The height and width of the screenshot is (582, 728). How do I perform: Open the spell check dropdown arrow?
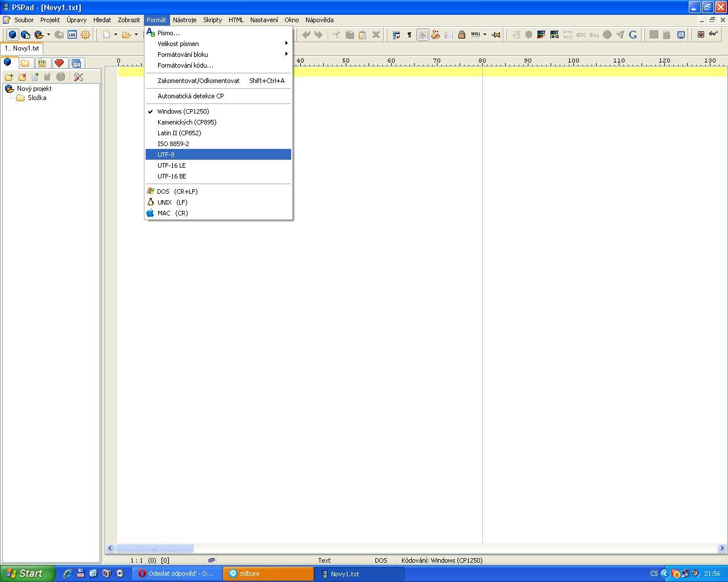coord(485,35)
